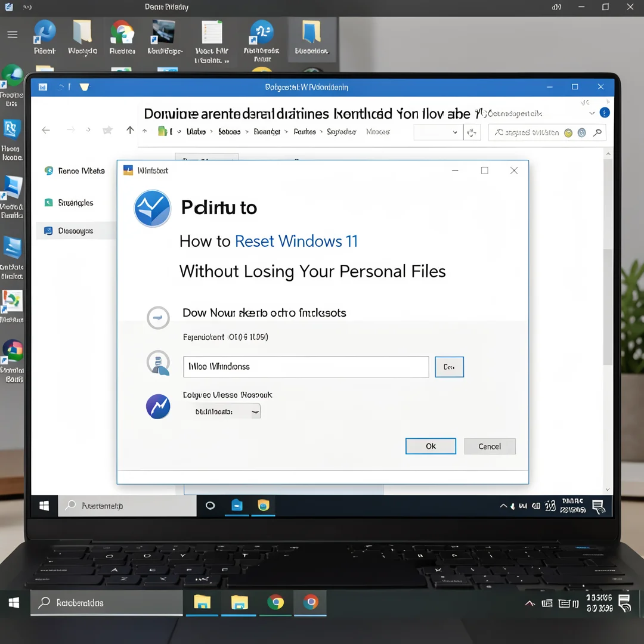This screenshot has width=644, height=644.
Task: Expand breadcrumb chevron after Seboos
Action: pos(247,132)
